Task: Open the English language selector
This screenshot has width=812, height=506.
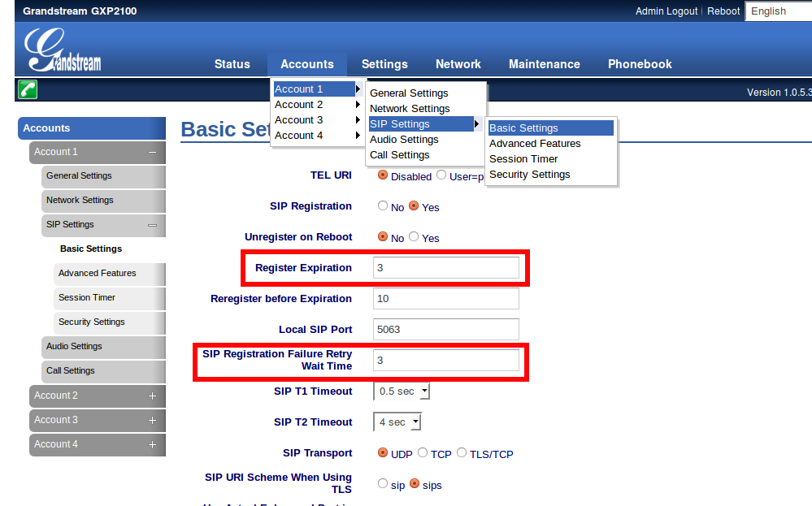Action: coord(779,11)
